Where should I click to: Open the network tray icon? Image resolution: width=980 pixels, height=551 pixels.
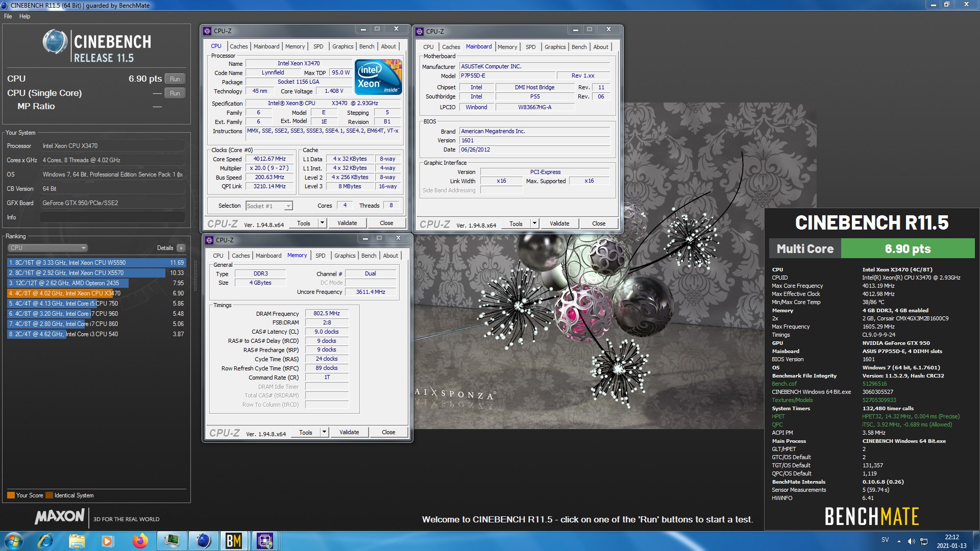tap(924, 542)
